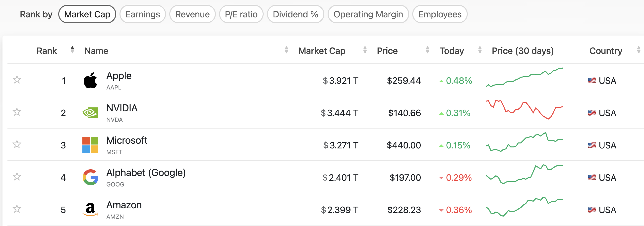Click USA flag in Apple row
This screenshot has height=226, width=644.
(x=591, y=81)
